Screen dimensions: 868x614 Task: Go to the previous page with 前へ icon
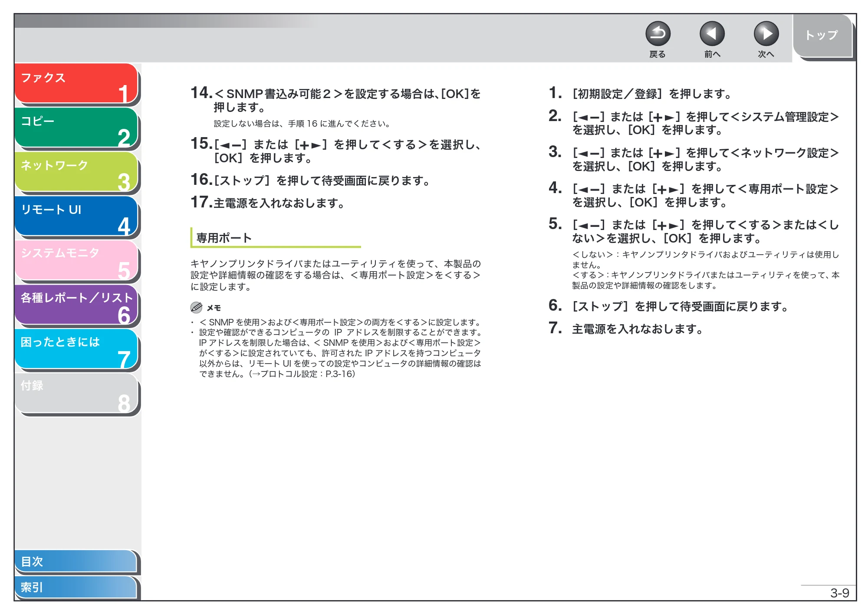[x=712, y=34]
